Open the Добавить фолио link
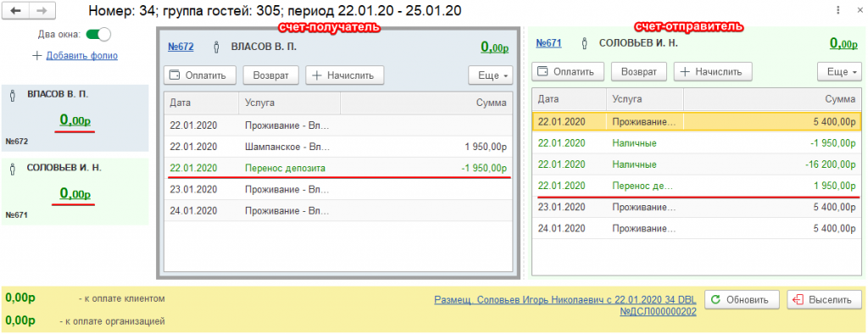Screen dimensions: 868x334 click(x=81, y=55)
